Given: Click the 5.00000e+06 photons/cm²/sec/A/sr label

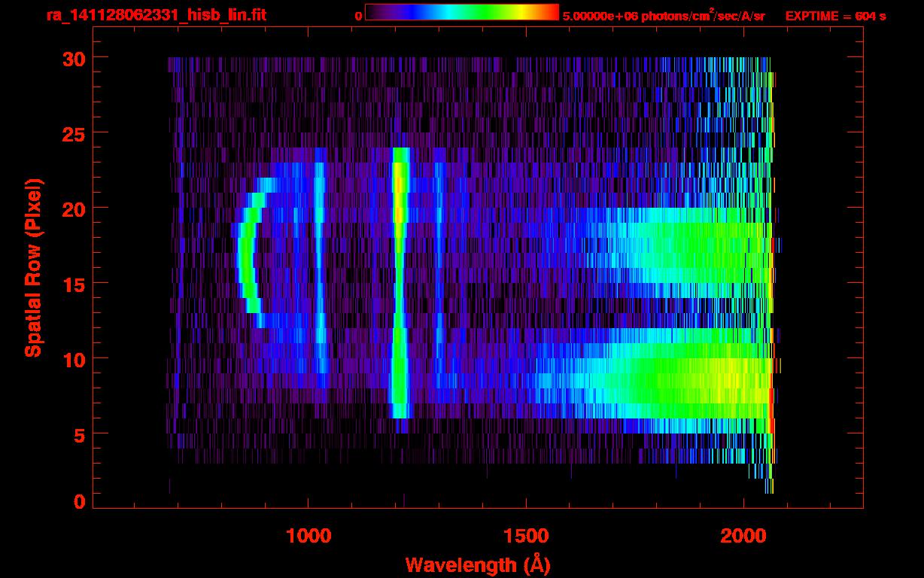Looking at the screenshot, I should coord(664,15).
